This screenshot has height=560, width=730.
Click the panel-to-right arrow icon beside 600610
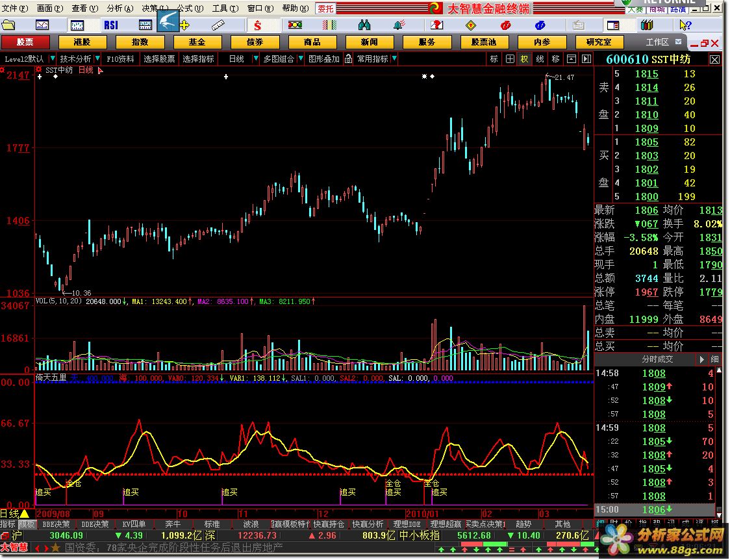point(586,58)
